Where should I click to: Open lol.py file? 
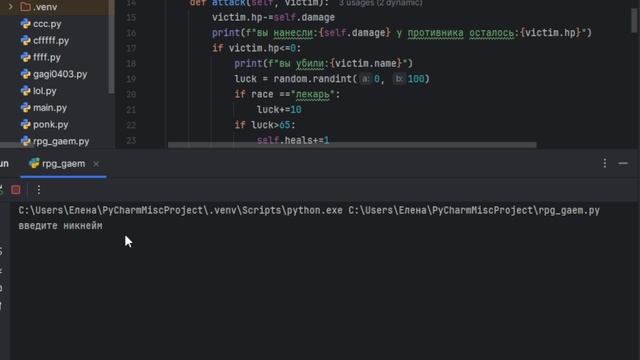click(x=44, y=91)
